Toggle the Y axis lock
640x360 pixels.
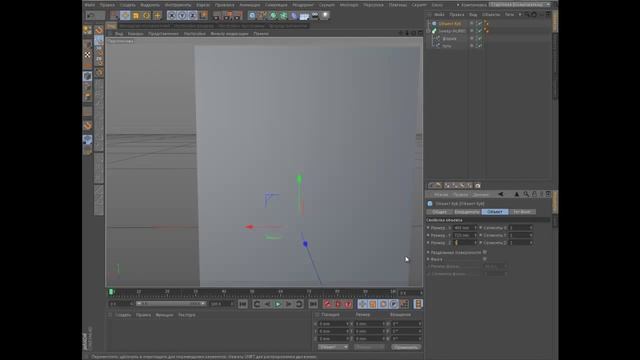[182, 16]
